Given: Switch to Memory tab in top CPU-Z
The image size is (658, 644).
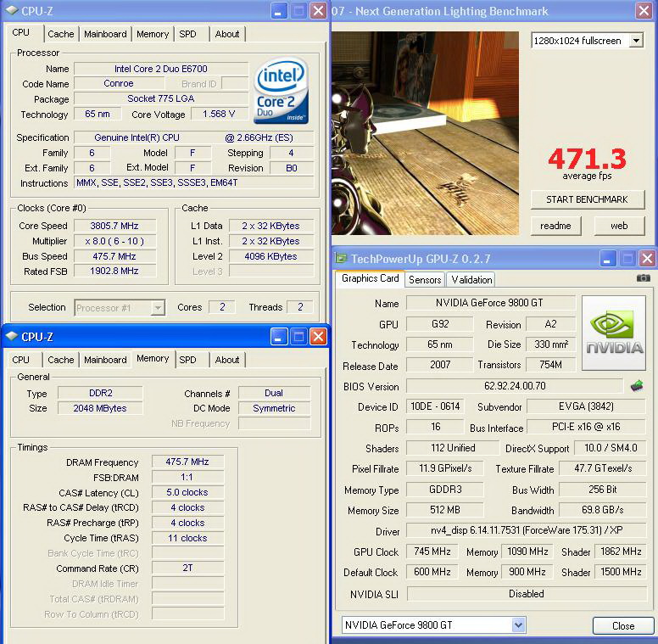Looking at the screenshot, I should [153, 34].
